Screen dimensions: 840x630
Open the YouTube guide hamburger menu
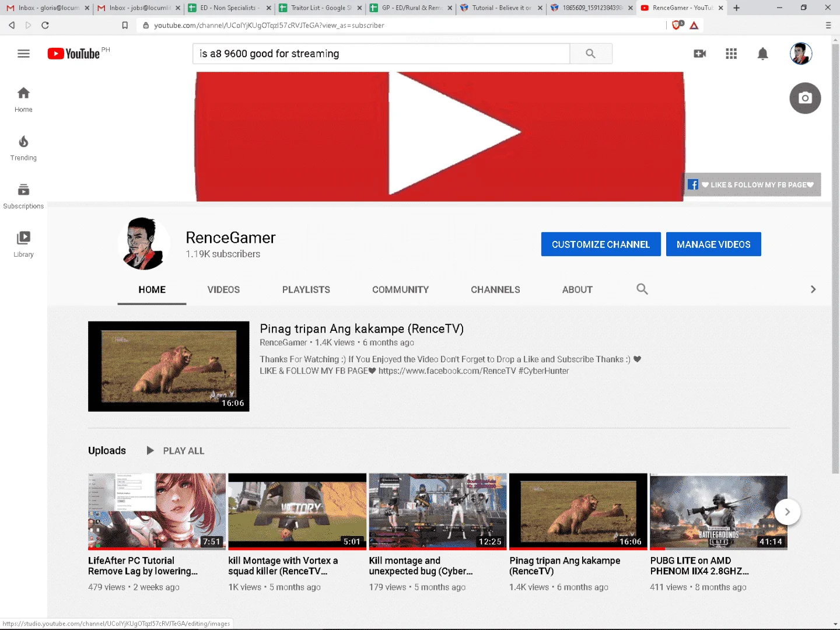pos(23,54)
